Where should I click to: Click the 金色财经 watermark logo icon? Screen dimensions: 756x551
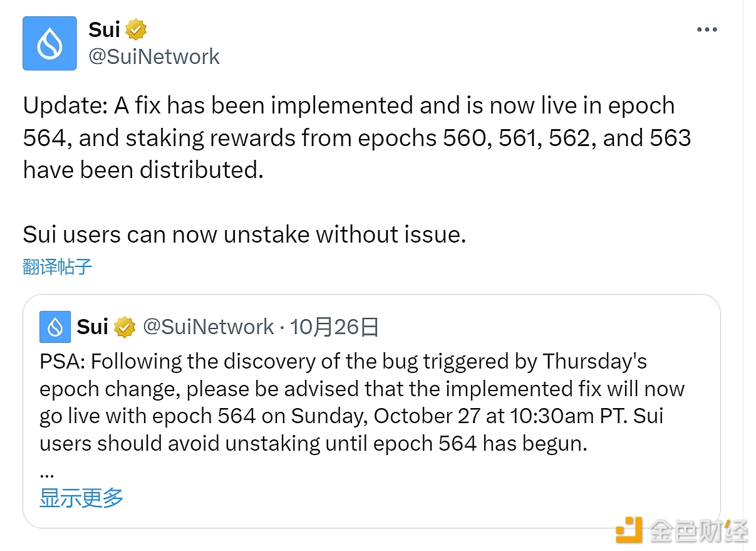pos(629,530)
